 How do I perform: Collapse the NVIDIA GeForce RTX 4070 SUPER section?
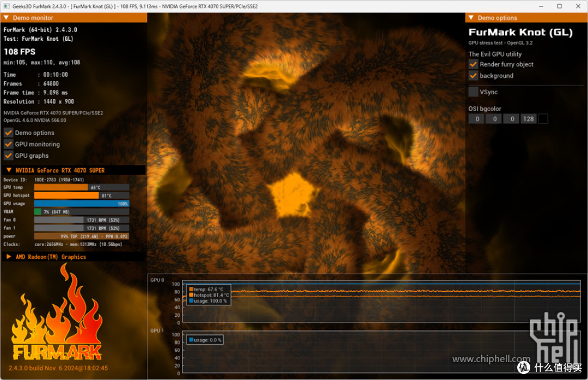click(9, 170)
